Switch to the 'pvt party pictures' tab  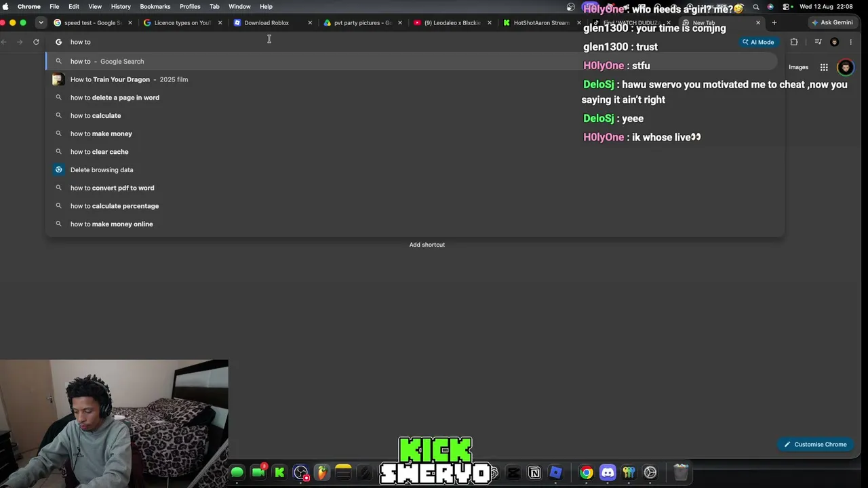pos(361,22)
